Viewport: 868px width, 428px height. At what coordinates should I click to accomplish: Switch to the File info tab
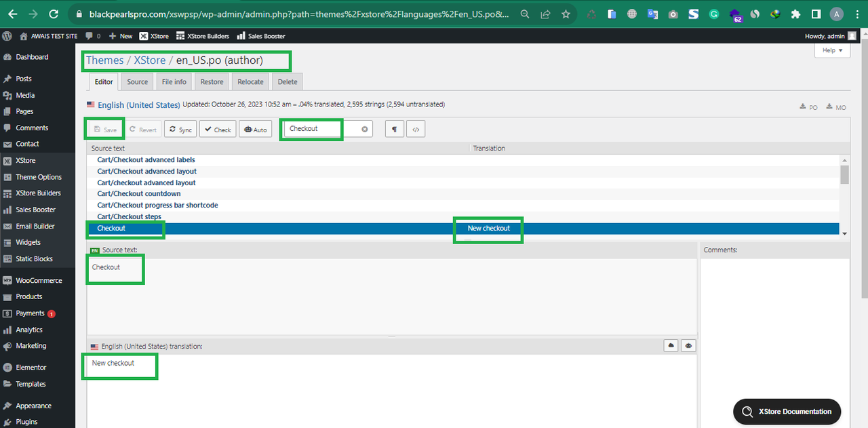tap(174, 82)
